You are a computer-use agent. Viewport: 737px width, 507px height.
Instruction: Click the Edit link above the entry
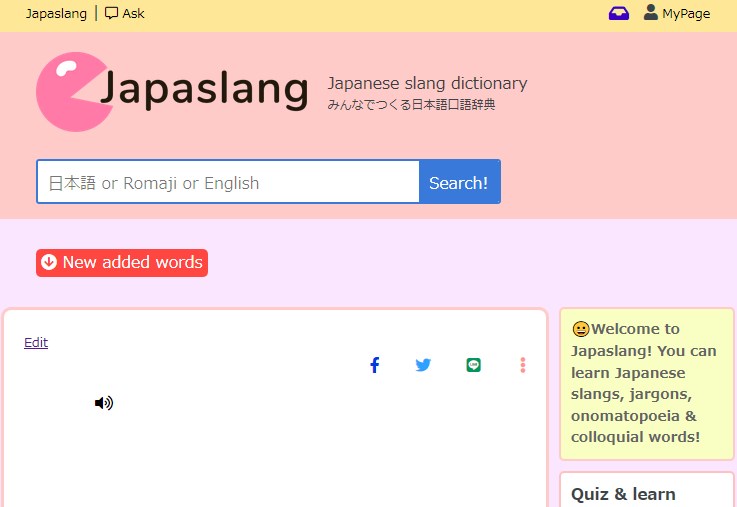36,342
